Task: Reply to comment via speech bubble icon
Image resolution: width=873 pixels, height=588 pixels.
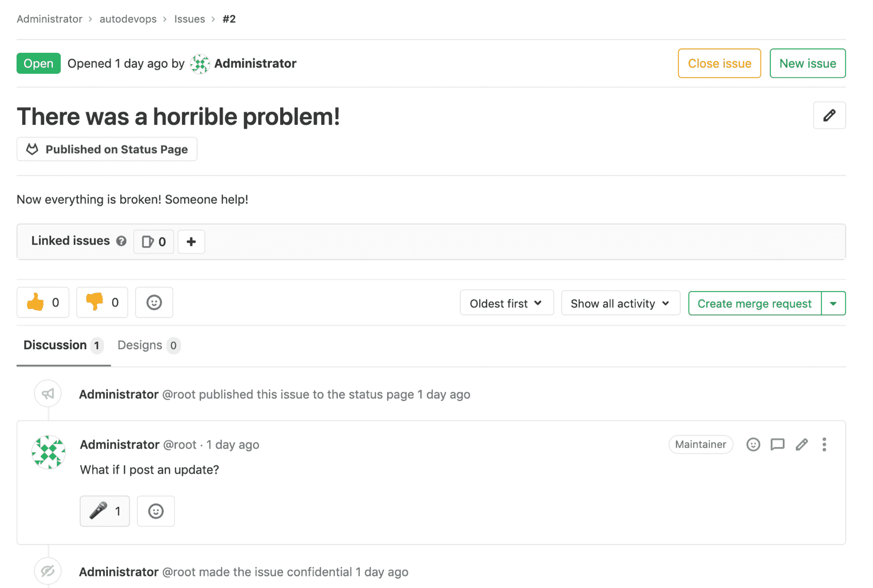Action: tap(777, 444)
